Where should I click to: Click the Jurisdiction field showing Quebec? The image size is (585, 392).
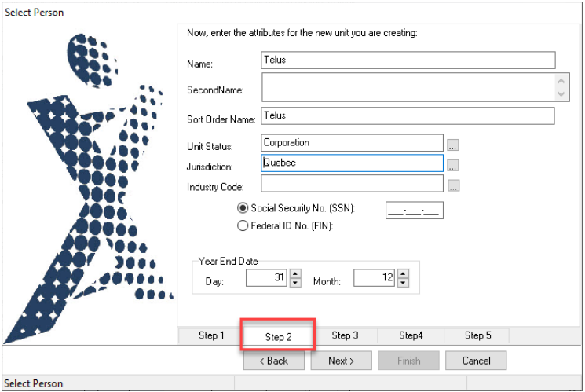353,163
